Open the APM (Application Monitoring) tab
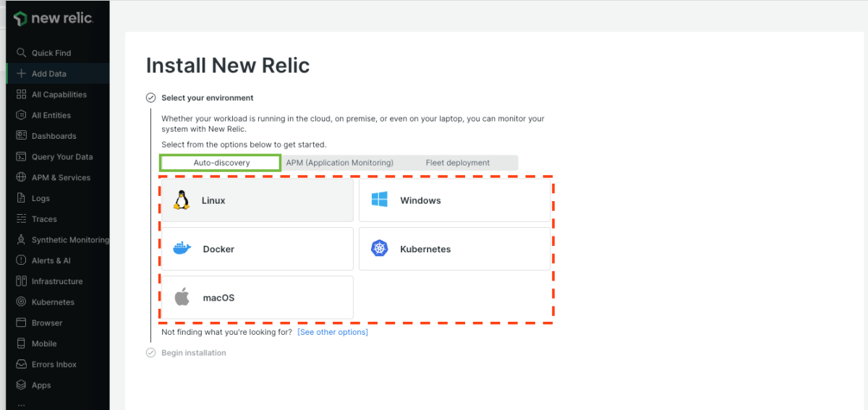 (x=339, y=163)
